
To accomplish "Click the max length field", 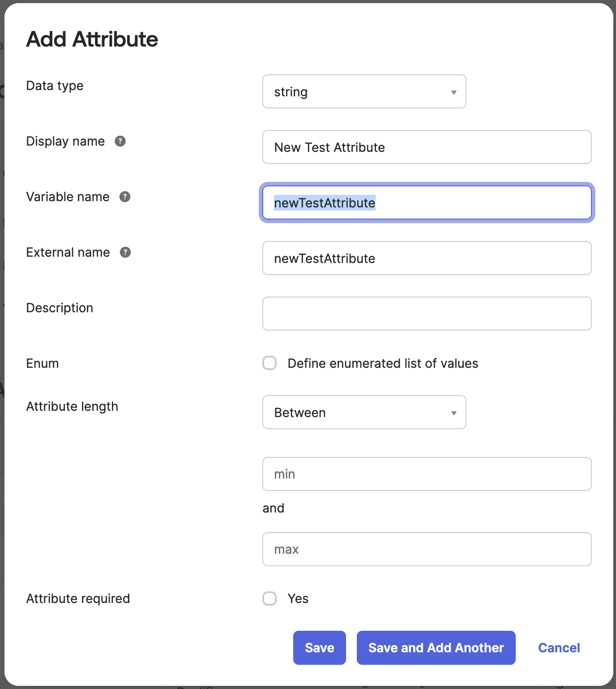I will (x=426, y=549).
